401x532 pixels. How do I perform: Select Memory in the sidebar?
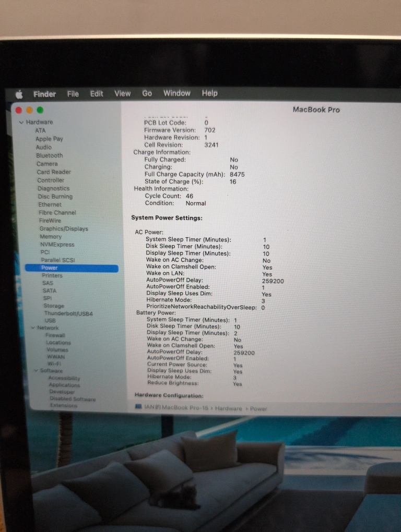51,236
